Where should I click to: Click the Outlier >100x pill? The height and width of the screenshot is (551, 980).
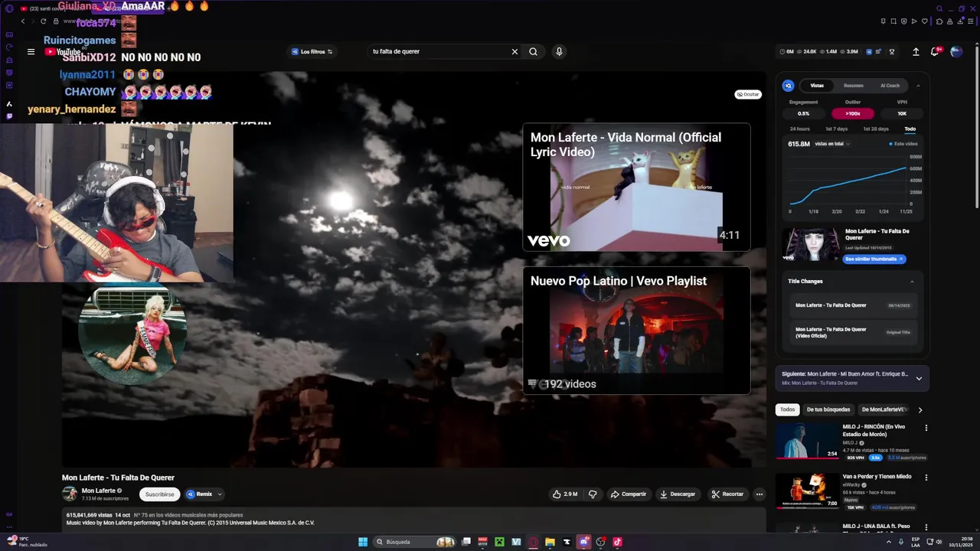[852, 113]
